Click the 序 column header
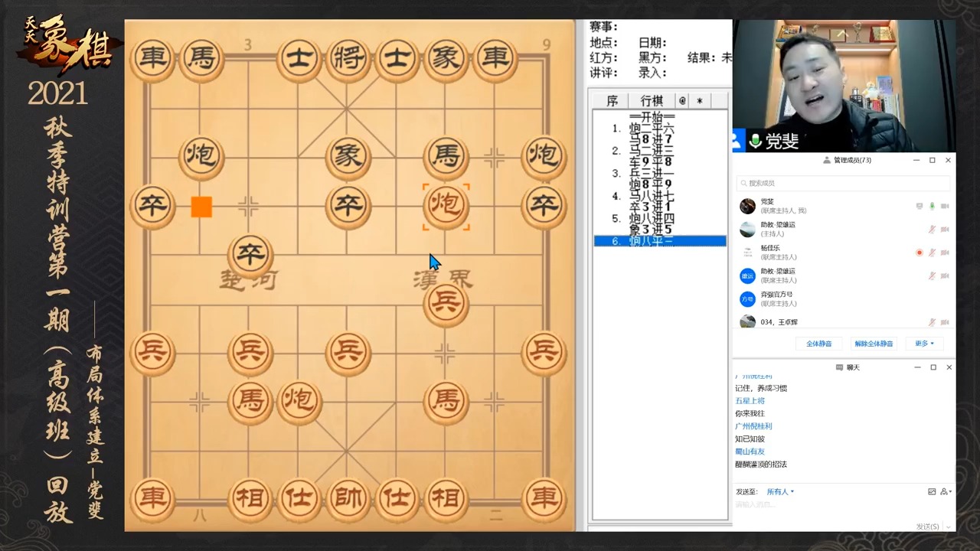 [x=612, y=100]
